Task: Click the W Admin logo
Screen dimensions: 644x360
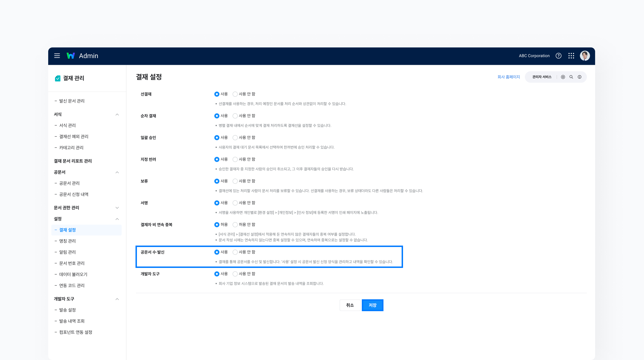Action: [x=82, y=56]
